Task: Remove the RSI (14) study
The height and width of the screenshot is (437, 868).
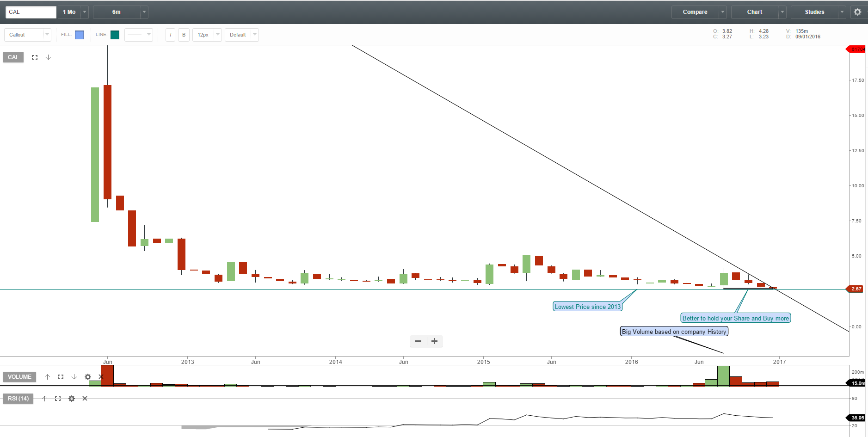Action: [x=85, y=399]
